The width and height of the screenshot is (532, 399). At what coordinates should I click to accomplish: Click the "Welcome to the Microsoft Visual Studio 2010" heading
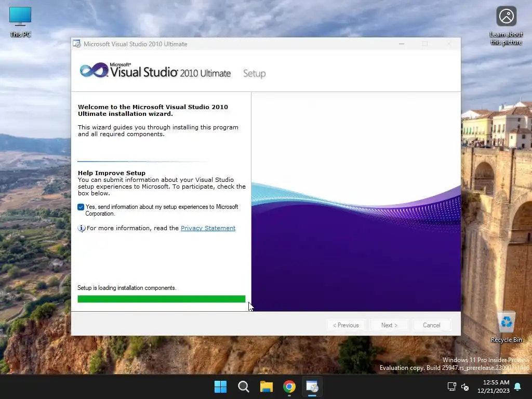[x=153, y=110]
